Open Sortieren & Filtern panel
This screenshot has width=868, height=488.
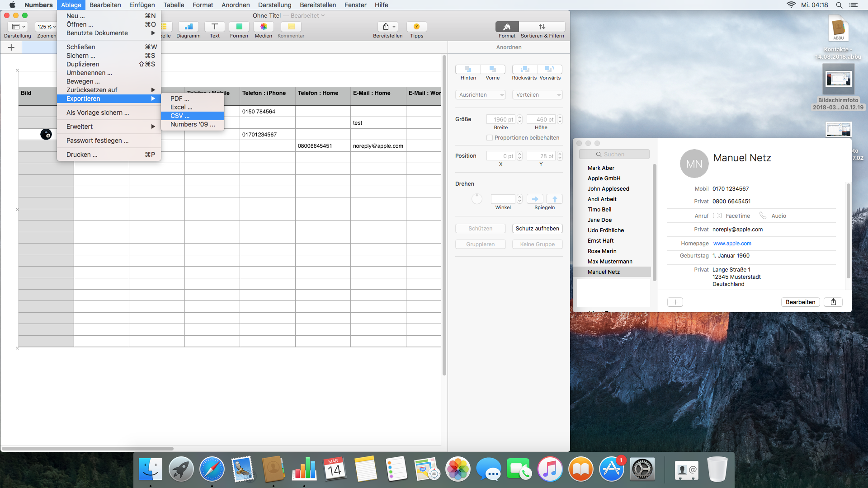pos(542,27)
